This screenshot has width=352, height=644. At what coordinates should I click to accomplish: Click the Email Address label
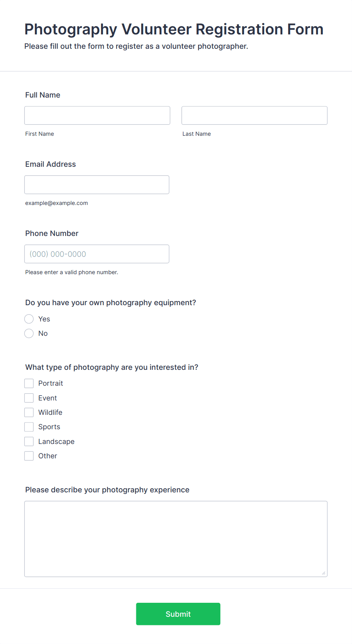click(51, 164)
